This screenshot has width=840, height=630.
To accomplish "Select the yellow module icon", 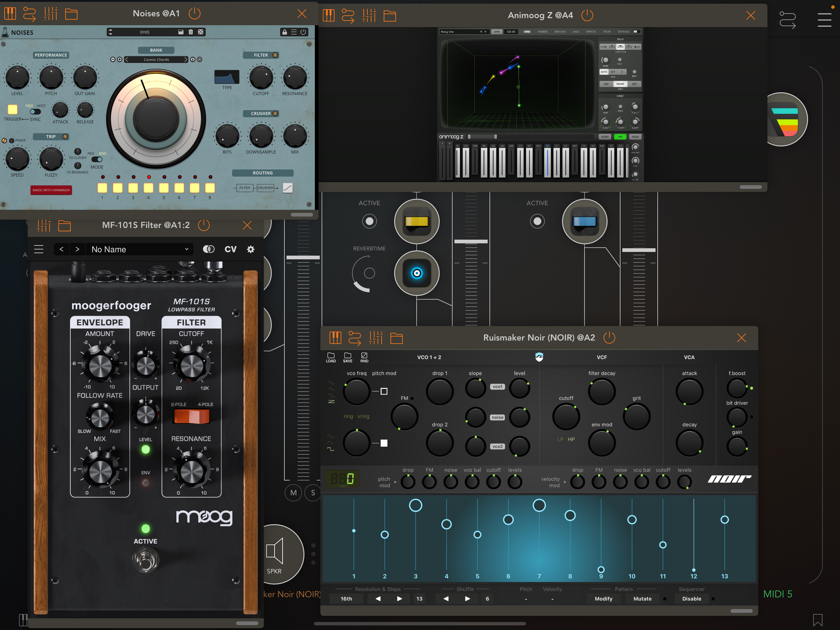I will pyautogui.click(x=417, y=221).
